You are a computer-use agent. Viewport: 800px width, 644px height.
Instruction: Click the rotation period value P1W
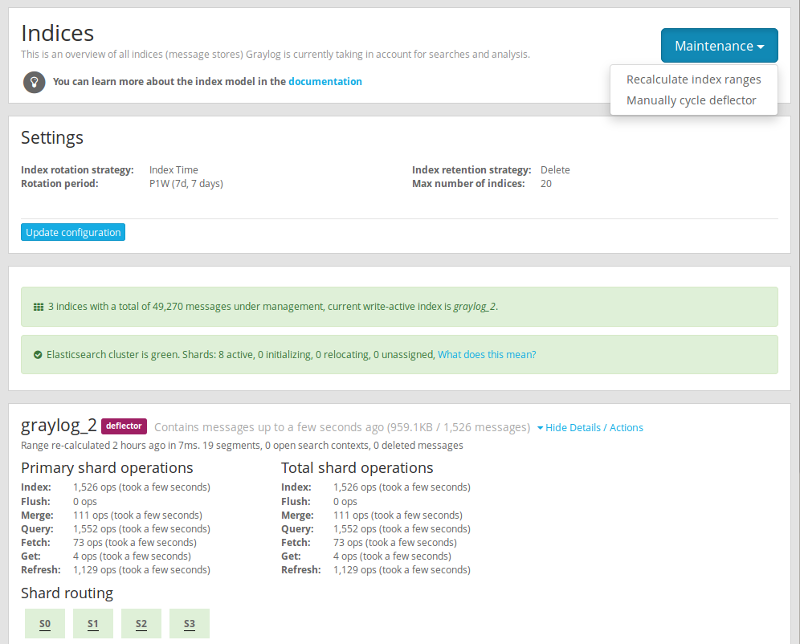[186, 184]
